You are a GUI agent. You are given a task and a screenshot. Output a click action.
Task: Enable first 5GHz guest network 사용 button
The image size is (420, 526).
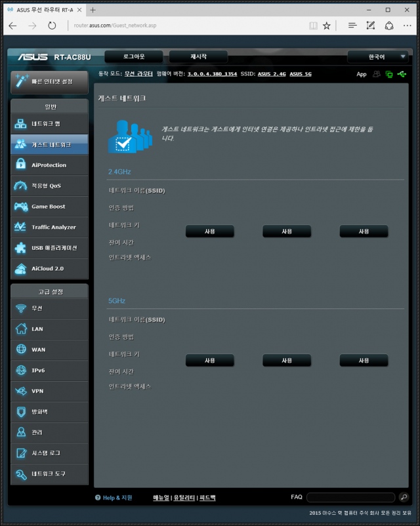click(209, 360)
